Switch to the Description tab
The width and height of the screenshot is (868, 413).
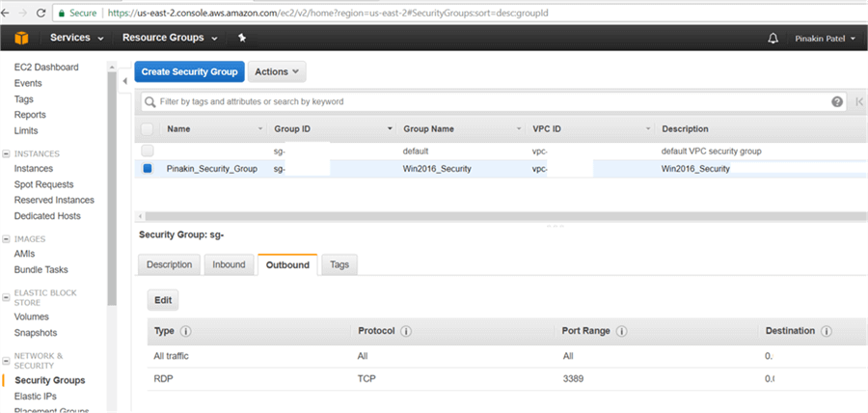(x=169, y=264)
